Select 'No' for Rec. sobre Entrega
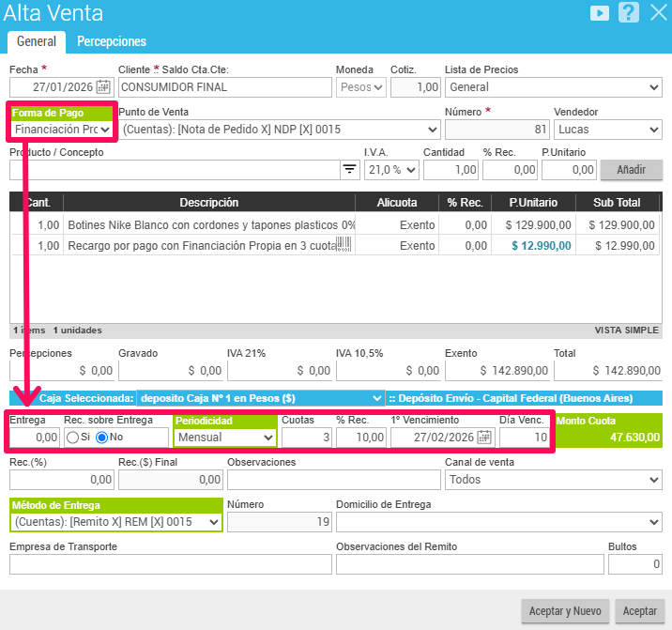The image size is (672, 630). point(102,438)
